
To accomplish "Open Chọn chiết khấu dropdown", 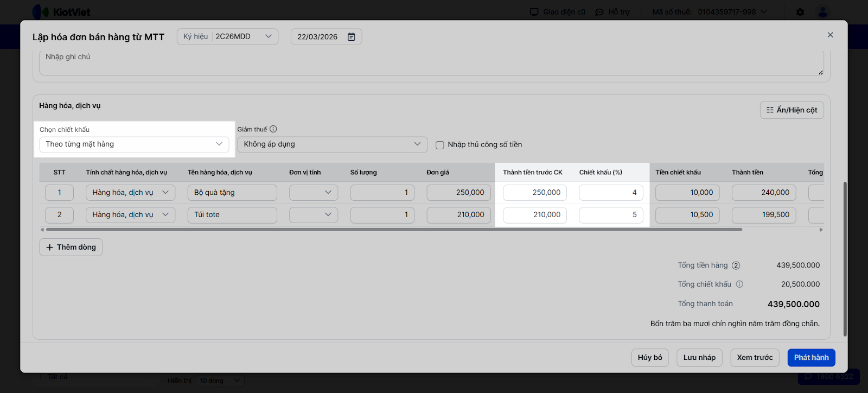I will click(x=134, y=144).
